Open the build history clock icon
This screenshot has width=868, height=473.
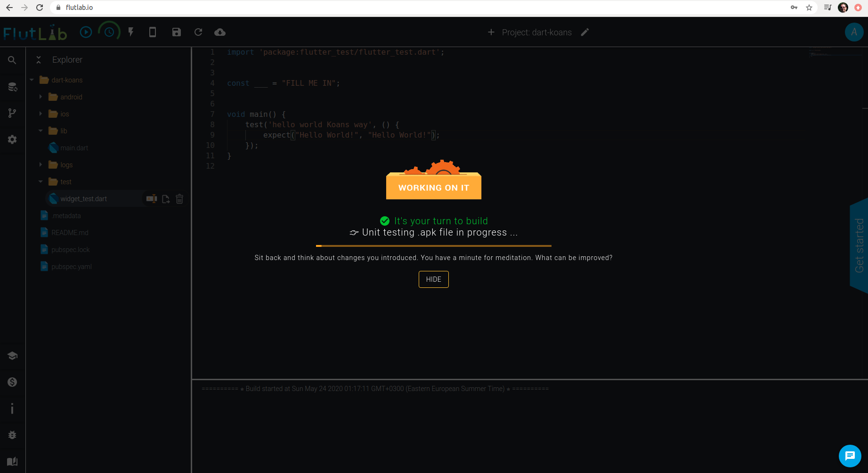click(109, 32)
